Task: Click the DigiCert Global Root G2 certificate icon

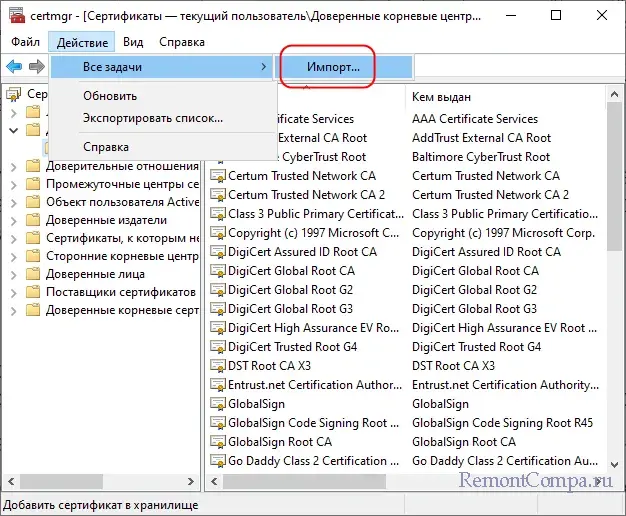Action: click(218, 290)
